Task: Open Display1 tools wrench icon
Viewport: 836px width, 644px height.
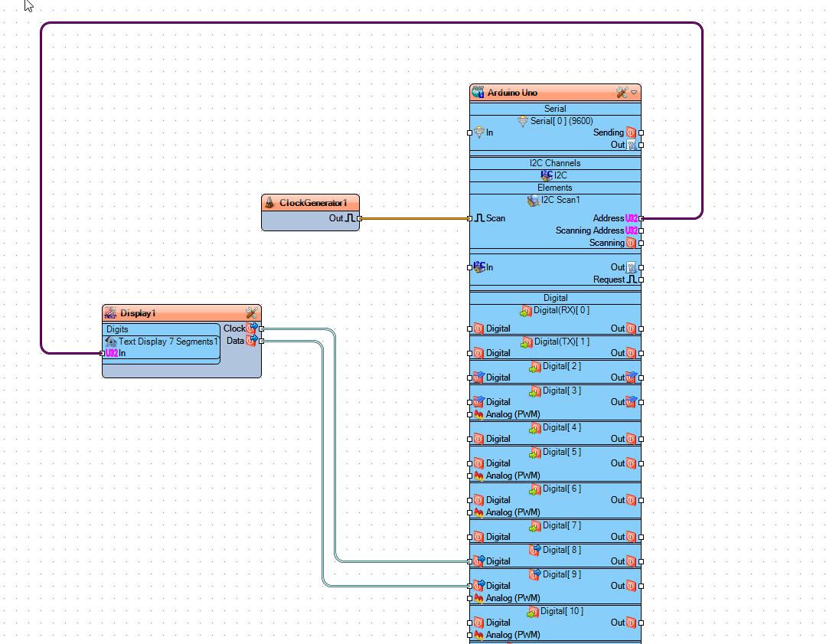Action: click(x=252, y=313)
